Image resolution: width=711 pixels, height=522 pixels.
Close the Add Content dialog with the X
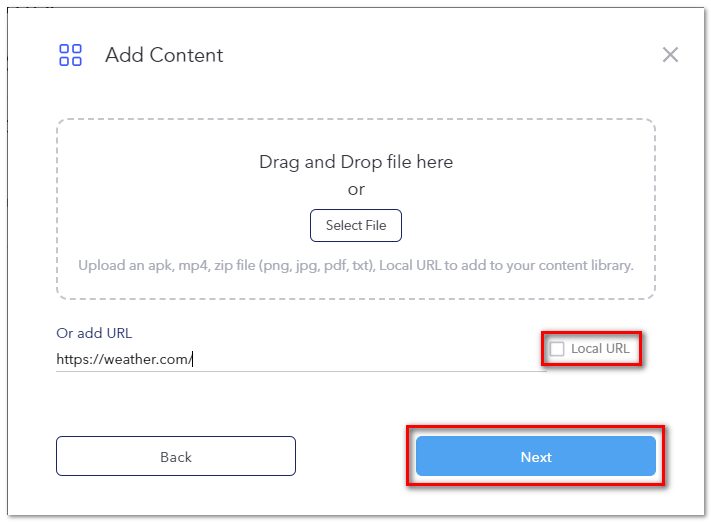[670, 54]
